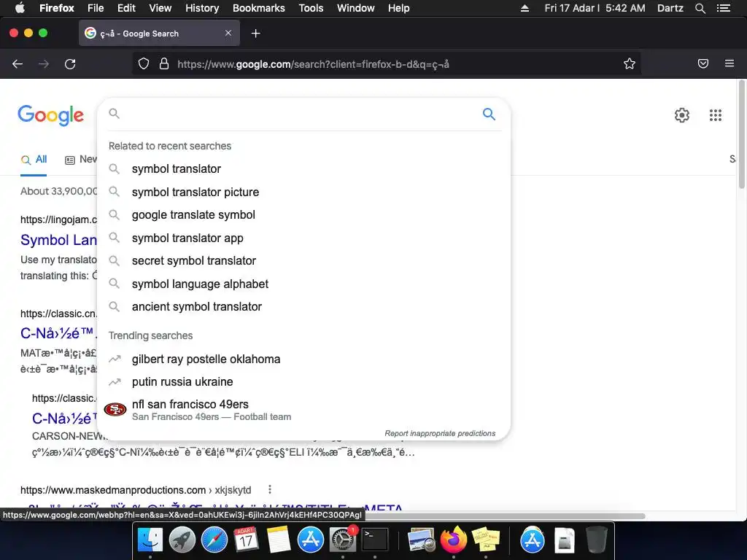The height and width of the screenshot is (560, 747).
Task: Open the Tools menu
Action: [x=311, y=8]
